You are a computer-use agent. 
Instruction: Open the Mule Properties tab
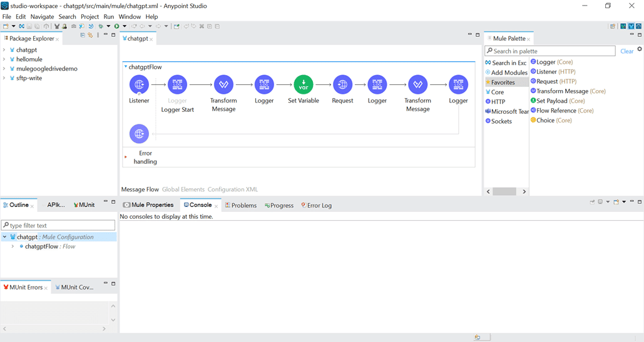tap(148, 205)
